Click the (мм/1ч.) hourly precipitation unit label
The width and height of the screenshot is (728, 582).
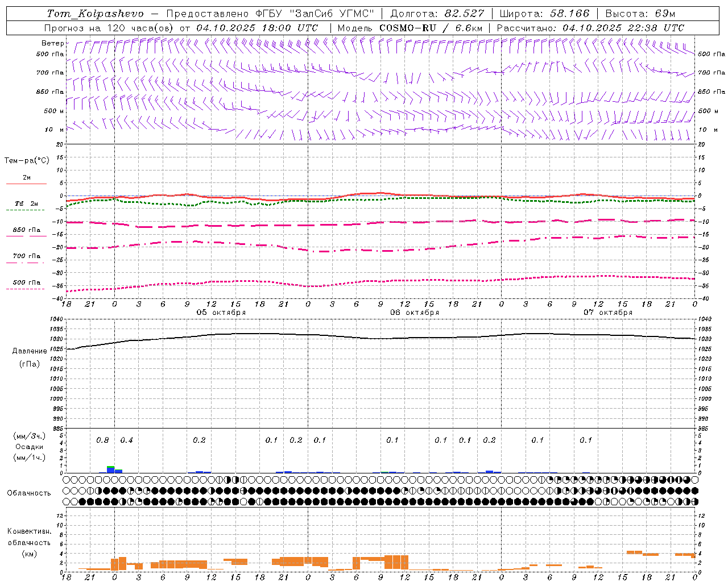[x=29, y=458]
